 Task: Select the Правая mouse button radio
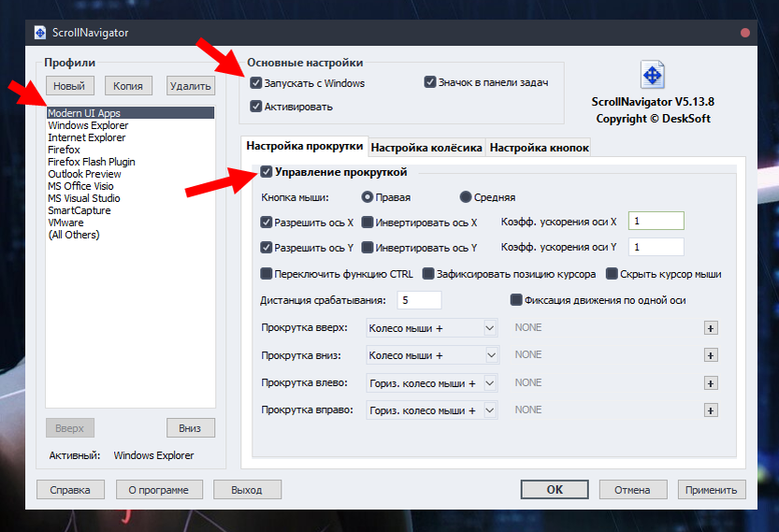(x=368, y=197)
